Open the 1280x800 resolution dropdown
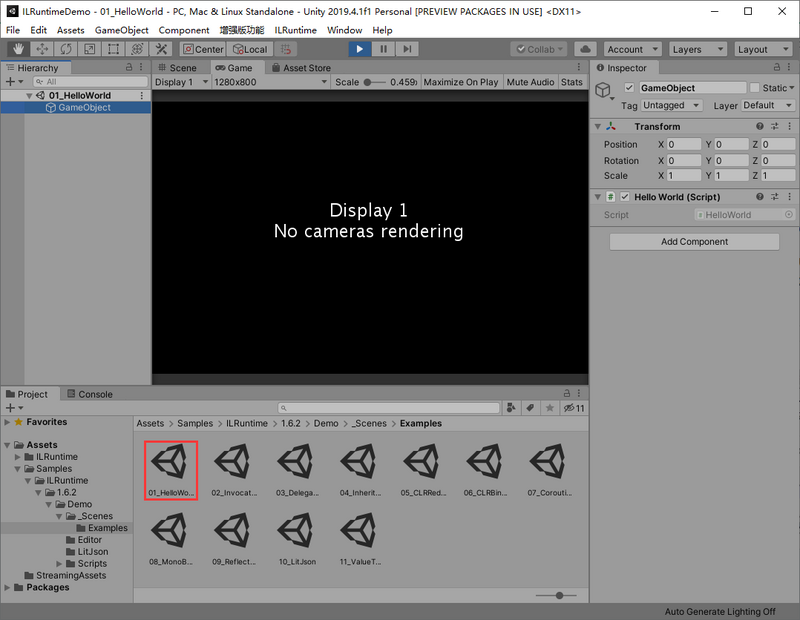Image resolution: width=800 pixels, height=620 pixels. [270, 82]
